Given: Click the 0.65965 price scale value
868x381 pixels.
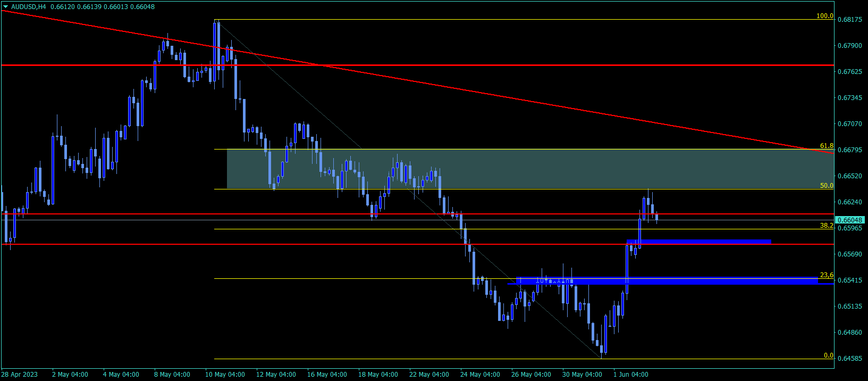Looking at the screenshot, I should 849,228.
